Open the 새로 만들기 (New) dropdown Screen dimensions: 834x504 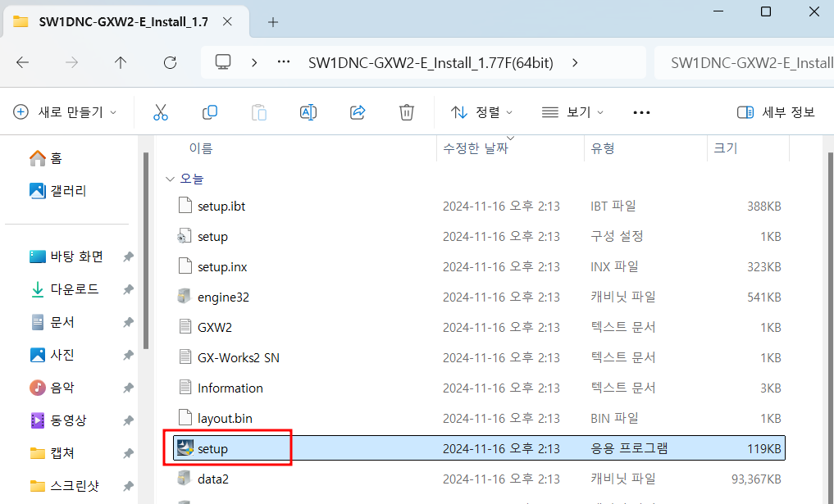[64, 112]
